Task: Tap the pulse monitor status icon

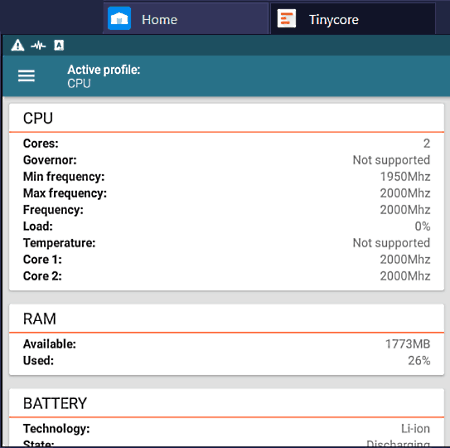Action: point(38,45)
